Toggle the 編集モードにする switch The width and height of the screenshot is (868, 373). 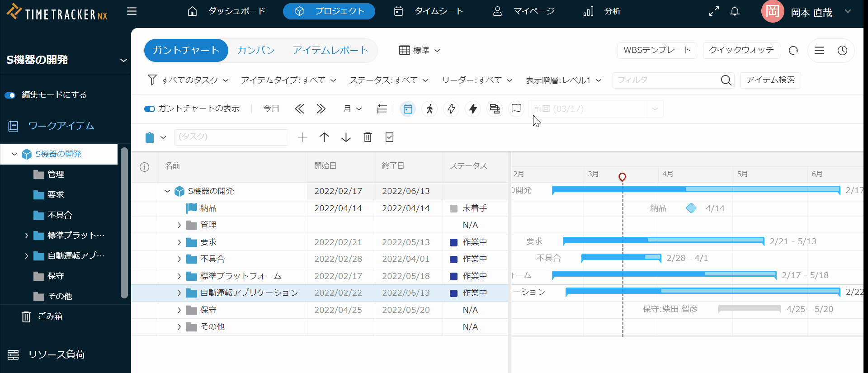pos(10,95)
